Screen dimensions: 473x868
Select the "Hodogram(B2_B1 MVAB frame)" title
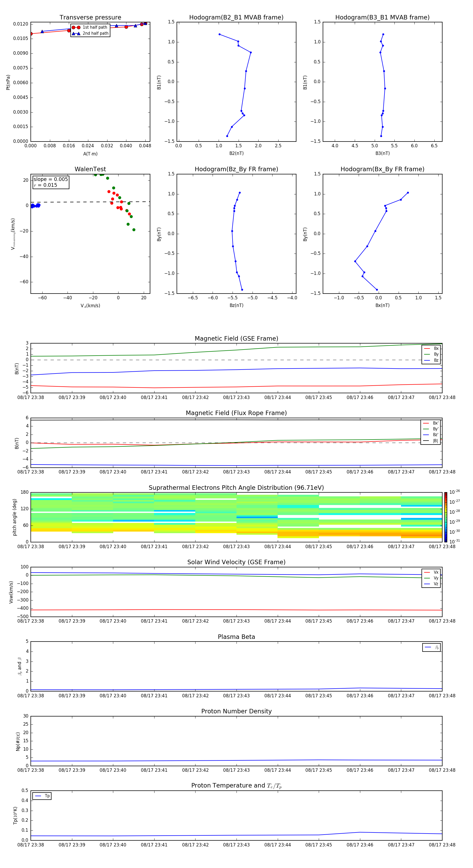[x=236, y=18]
